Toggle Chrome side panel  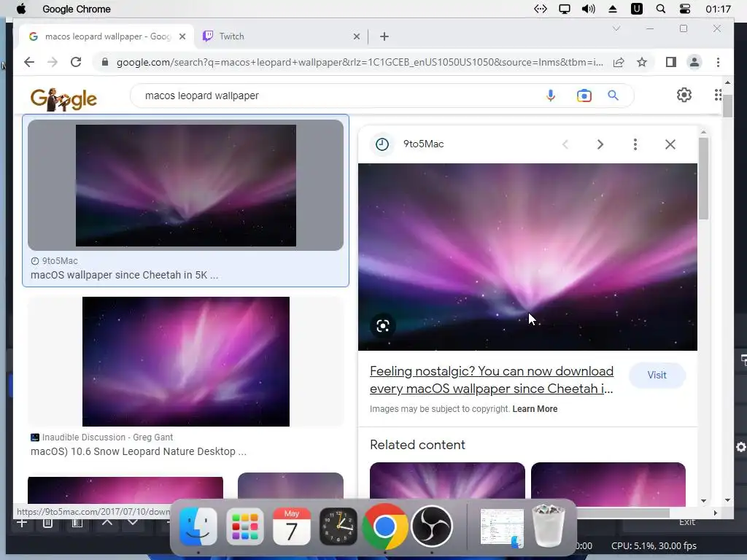pyautogui.click(x=671, y=62)
